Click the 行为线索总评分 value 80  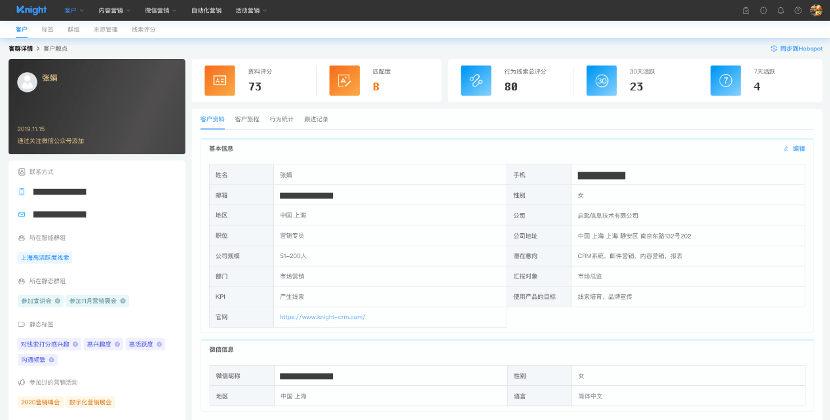coord(511,87)
